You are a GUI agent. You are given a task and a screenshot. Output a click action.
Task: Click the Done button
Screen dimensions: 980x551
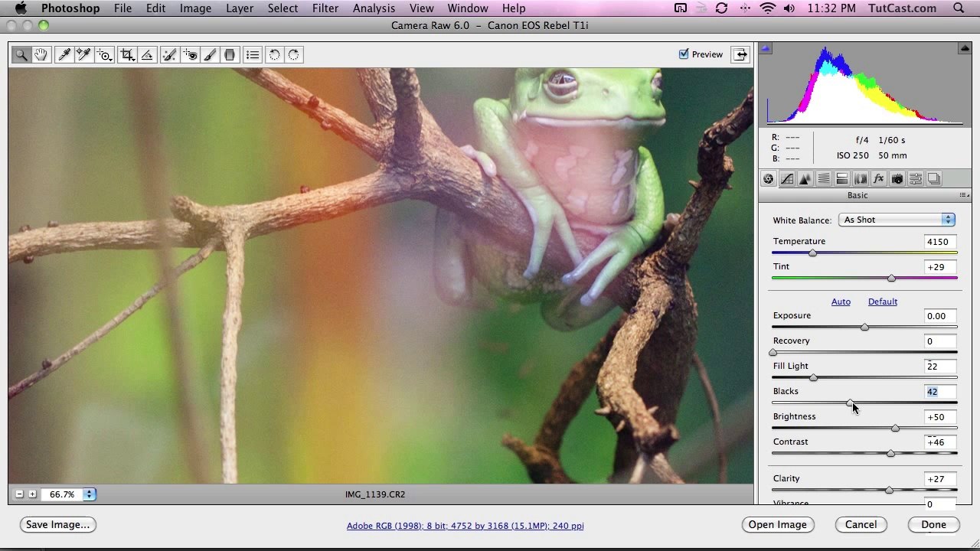[933, 524]
